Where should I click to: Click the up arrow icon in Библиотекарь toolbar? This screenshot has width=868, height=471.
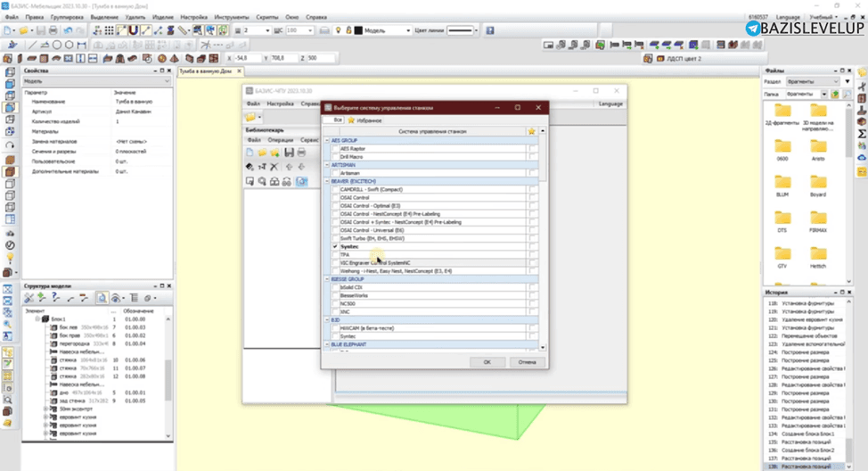coord(289,167)
